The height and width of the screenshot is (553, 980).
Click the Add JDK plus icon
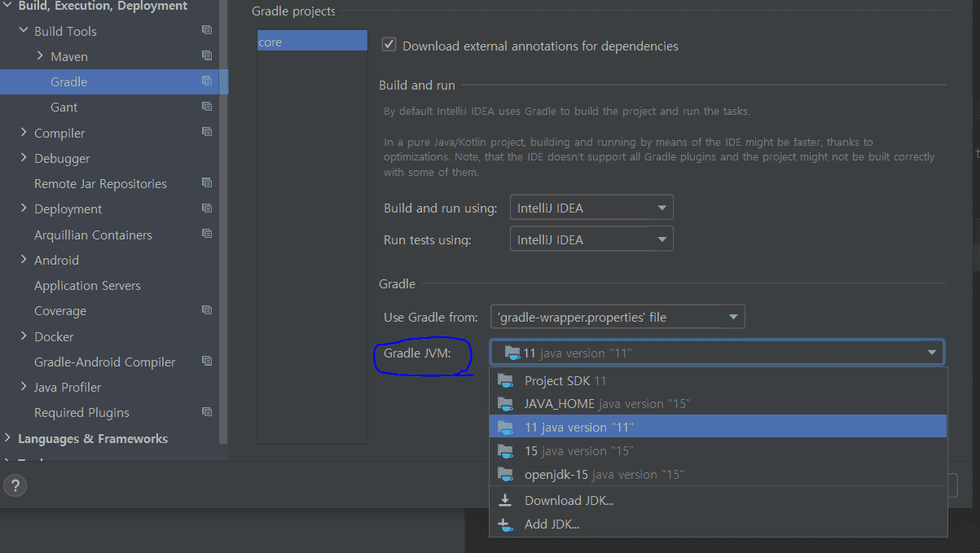pos(506,524)
